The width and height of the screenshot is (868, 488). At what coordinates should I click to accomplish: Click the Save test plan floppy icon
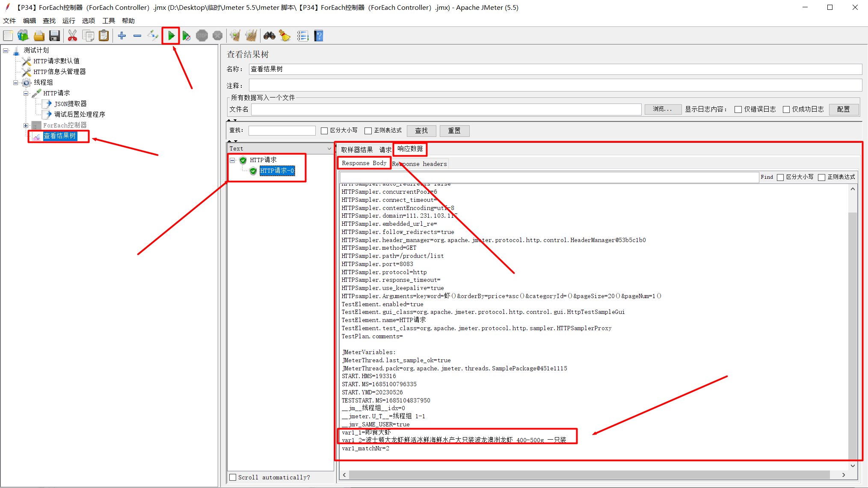(x=54, y=36)
